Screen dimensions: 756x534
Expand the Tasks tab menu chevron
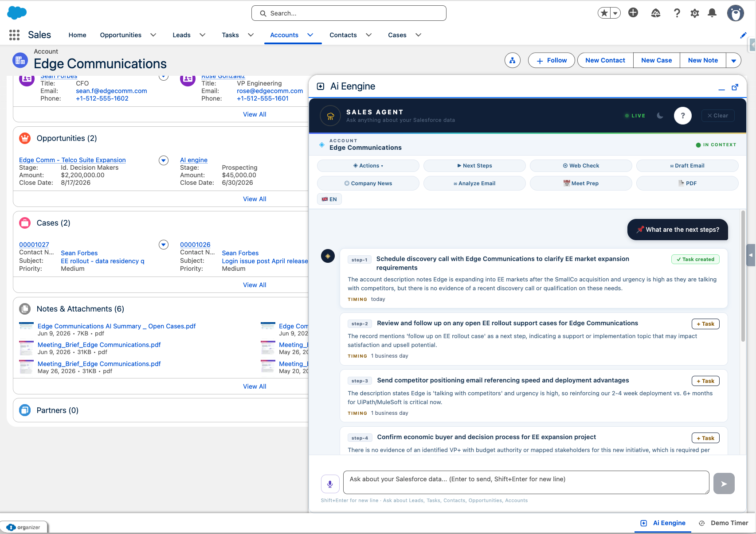(x=251, y=35)
